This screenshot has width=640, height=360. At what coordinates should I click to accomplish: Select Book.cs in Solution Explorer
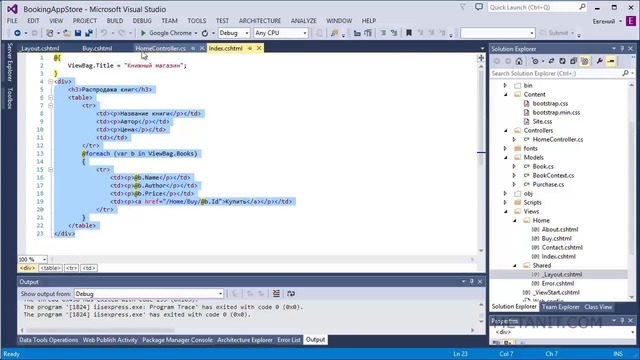pos(543,166)
